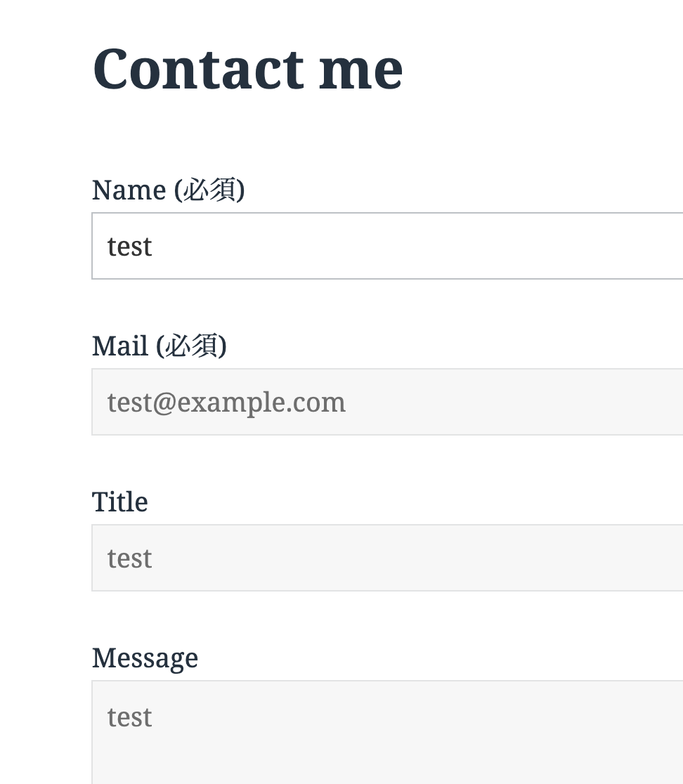Click the blank right side of Name field
This screenshot has width=683, height=784.
562,246
